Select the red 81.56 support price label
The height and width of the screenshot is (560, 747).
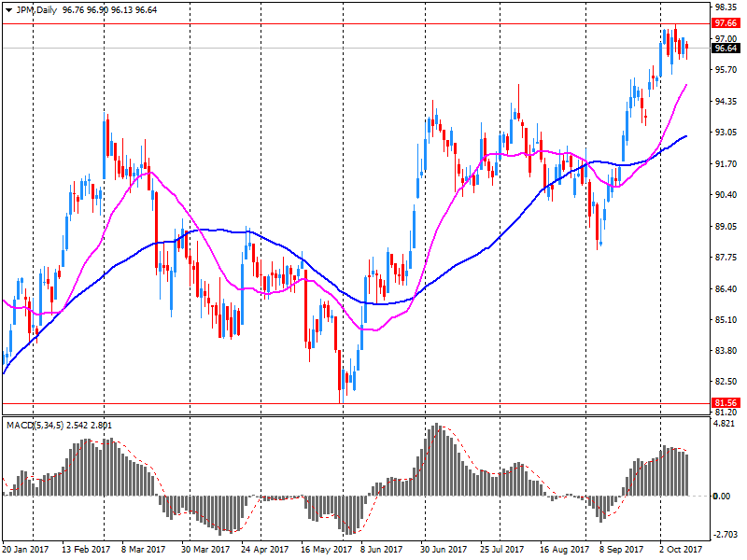click(x=726, y=403)
